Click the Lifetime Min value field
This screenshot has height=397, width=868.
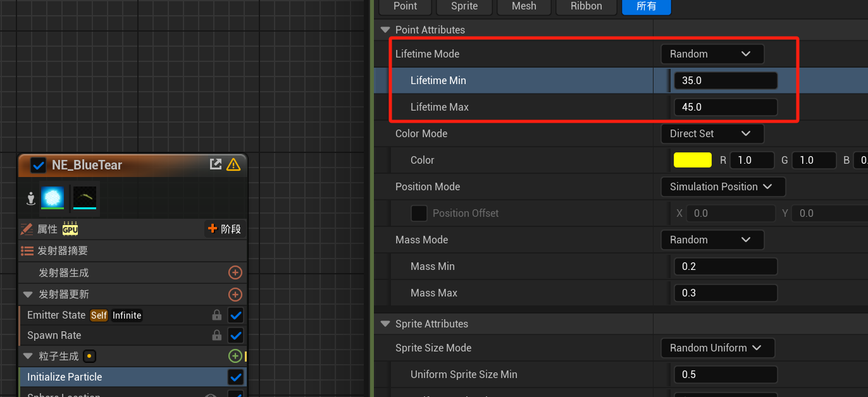point(726,81)
